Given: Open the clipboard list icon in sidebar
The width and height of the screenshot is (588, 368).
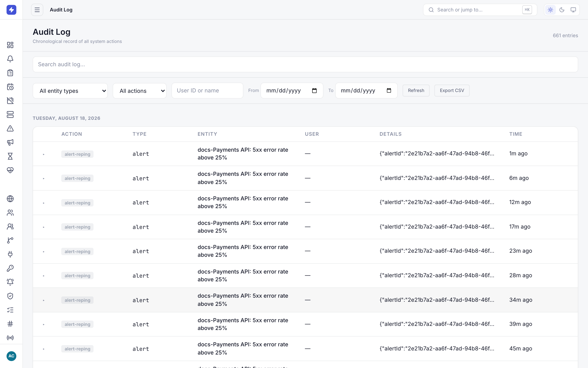Looking at the screenshot, I should click(x=10, y=73).
